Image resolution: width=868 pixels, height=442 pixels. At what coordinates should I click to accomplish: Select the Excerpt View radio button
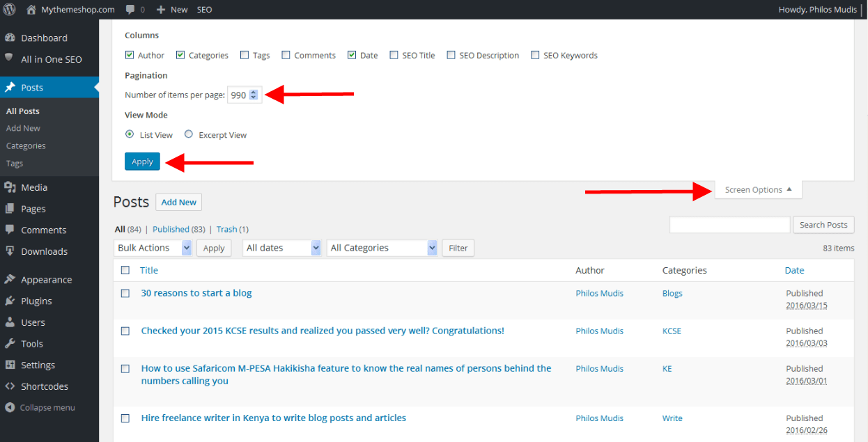coord(189,134)
